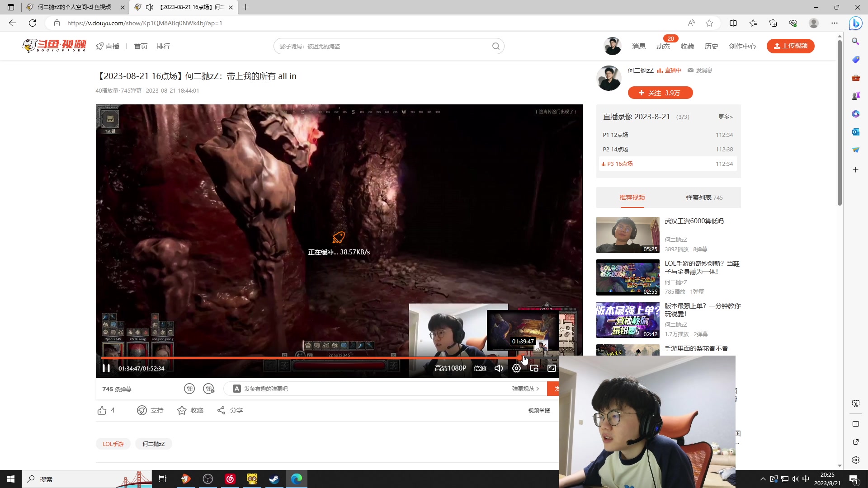Enable picture-in-picture mini player
868x488 pixels.
[534, 368]
